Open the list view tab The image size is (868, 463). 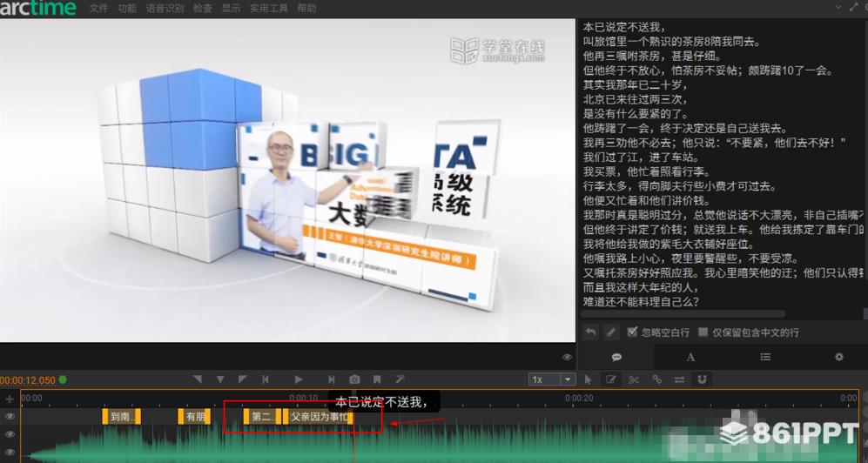pyautogui.click(x=765, y=358)
